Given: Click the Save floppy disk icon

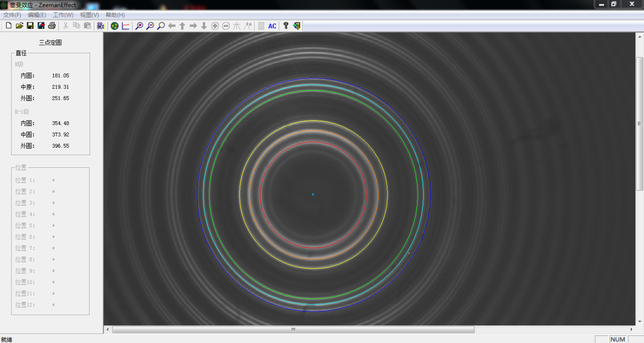Looking at the screenshot, I should (30, 26).
